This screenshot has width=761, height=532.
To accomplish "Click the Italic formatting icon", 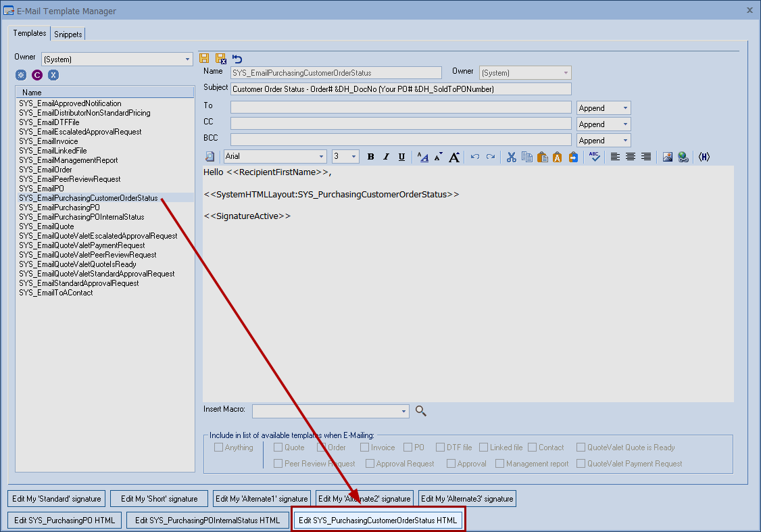I will 386,157.
